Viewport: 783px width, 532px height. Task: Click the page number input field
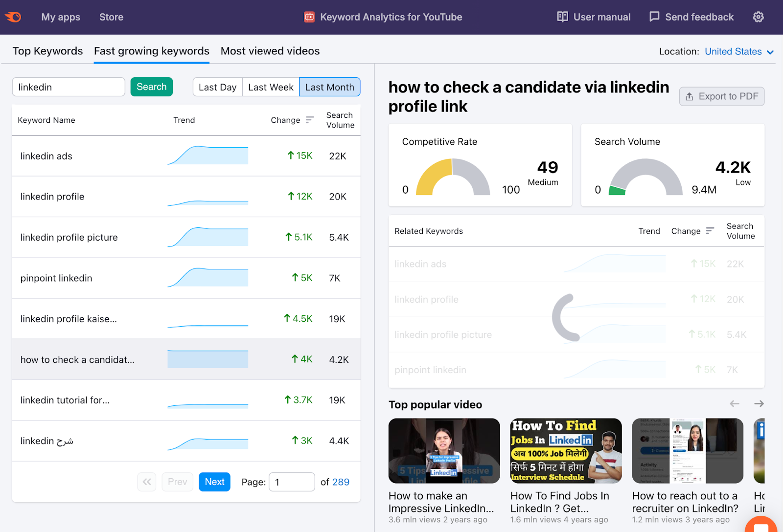coord(292,482)
